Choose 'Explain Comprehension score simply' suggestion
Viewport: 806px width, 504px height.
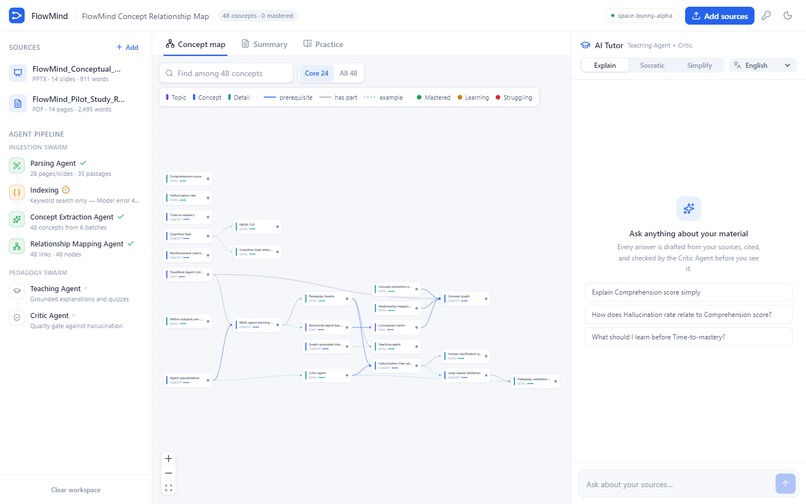point(688,292)
